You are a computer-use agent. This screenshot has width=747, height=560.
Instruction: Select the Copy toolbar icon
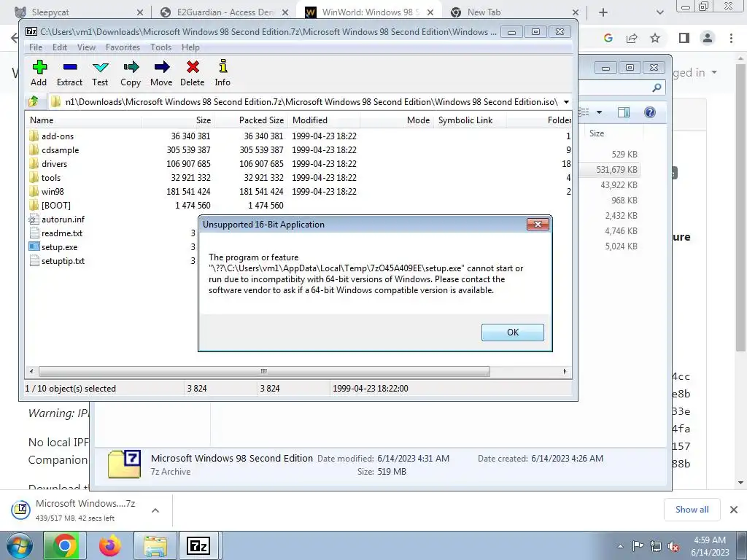pyautogui.click(x=131, y=73)
